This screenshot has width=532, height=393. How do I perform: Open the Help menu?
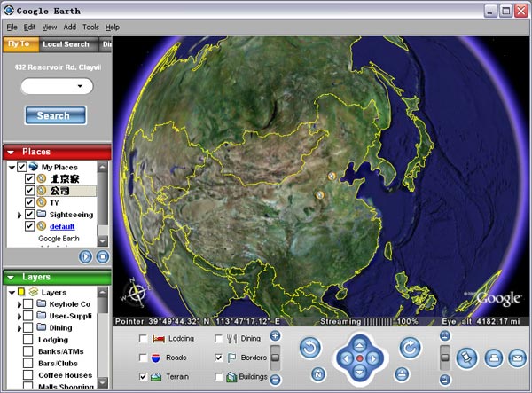[x=113, y=28]
